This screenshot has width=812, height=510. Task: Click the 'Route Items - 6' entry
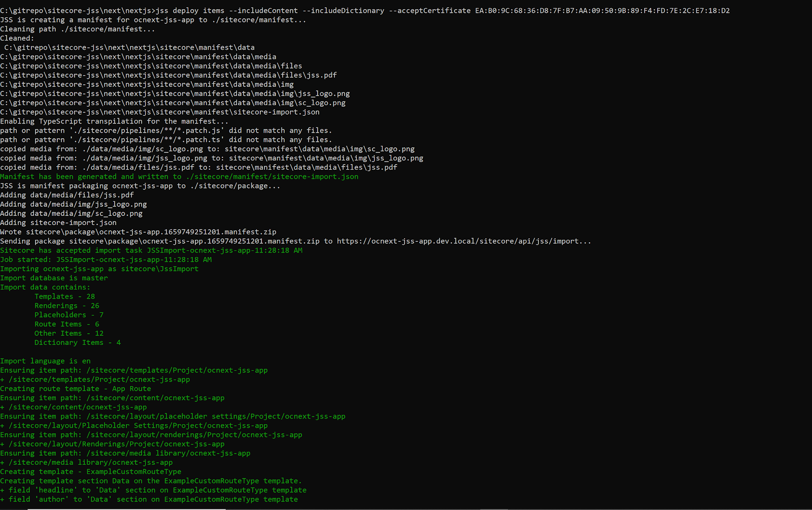tap(67, 324)
